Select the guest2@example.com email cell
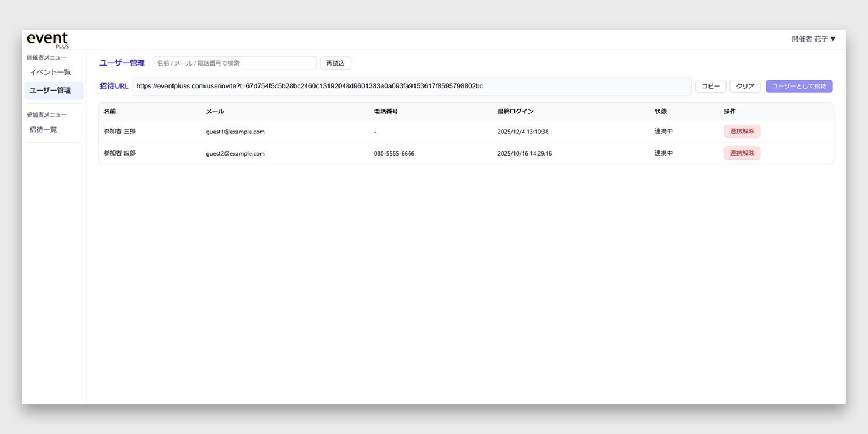This screenshot has height=434, width=868. tap(235, 154)
